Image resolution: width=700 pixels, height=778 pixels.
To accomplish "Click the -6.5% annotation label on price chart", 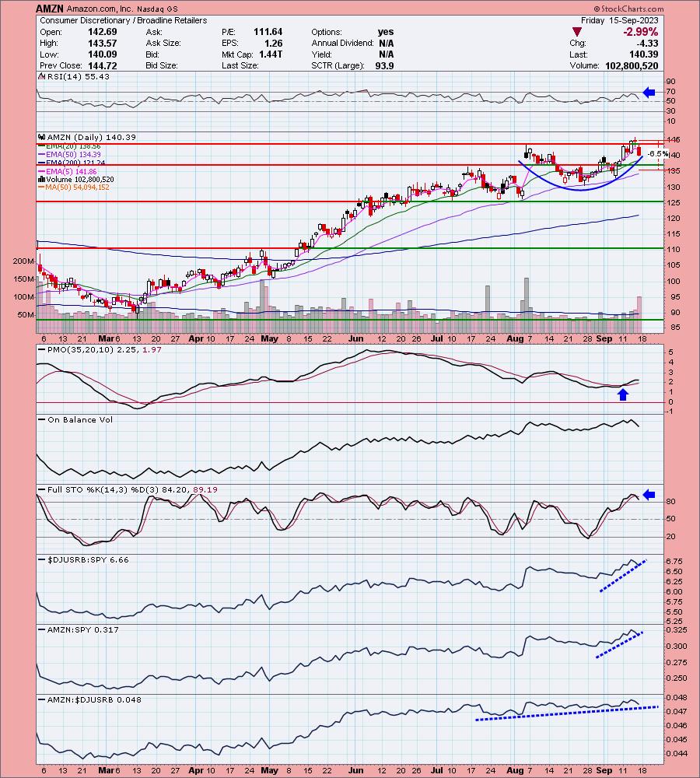I will [658, 154].
